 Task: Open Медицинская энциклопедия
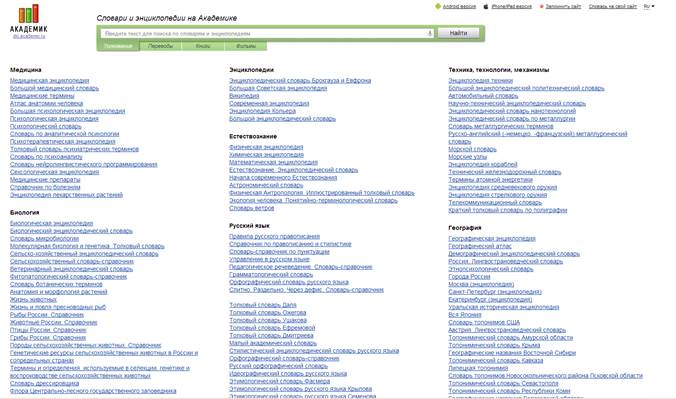click(50, 81)
